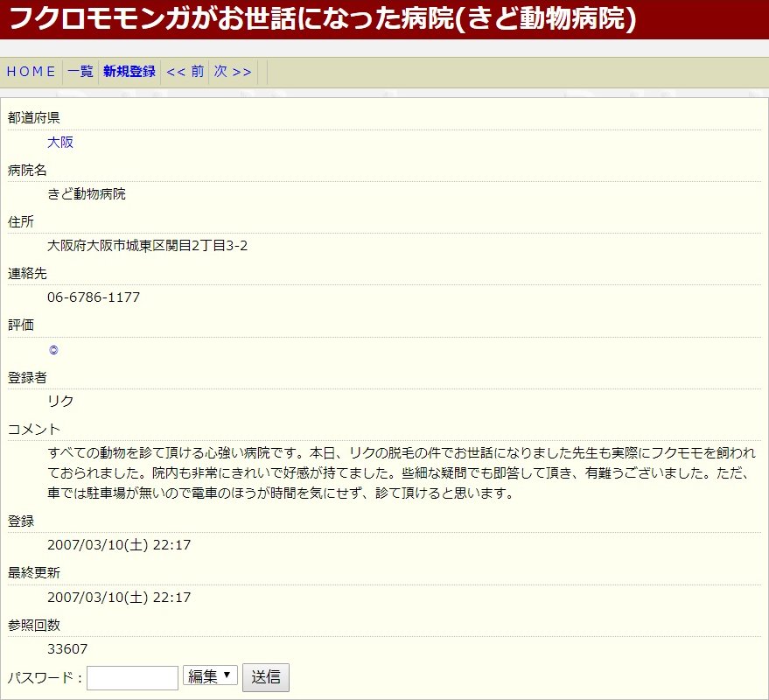The height and width of the screenshot is (700, 769).
Task: Click the view count 33607
Action: tap(67, 649)
